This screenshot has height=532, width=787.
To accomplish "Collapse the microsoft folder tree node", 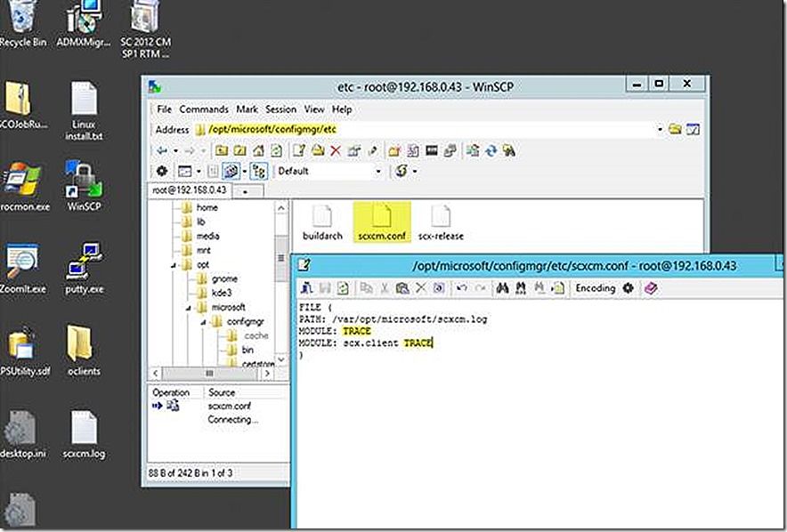I will point(189,308).
